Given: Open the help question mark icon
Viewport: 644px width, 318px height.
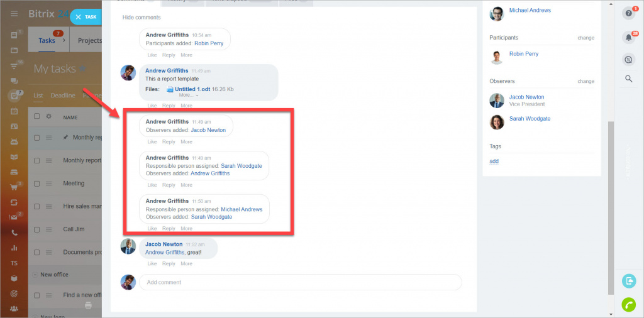Looking at the screenshot, I should (628, 14).
